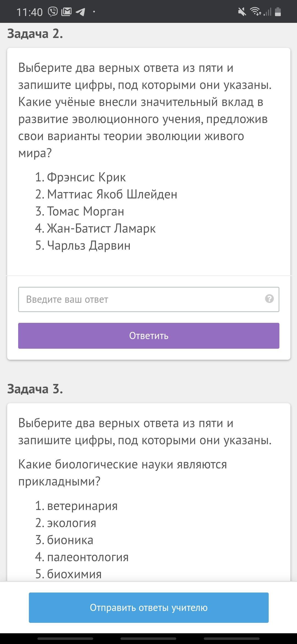This screenshot has width=297, height=644.
Task: Tap the Wi-Fi status icon
Action: coord(255,12)
